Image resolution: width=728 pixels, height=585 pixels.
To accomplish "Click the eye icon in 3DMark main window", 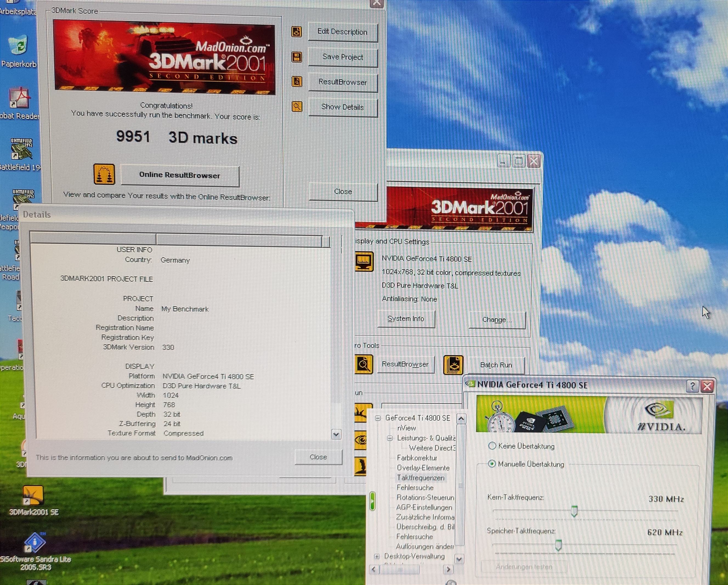I will pos(361,440).
